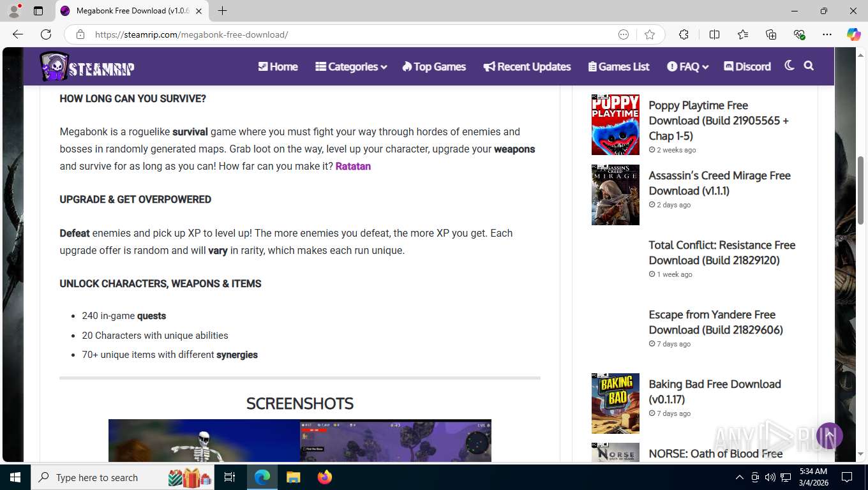Close the Megabonk Free Download tab
The image size is (868, 490).
click(x=199, y=11)
